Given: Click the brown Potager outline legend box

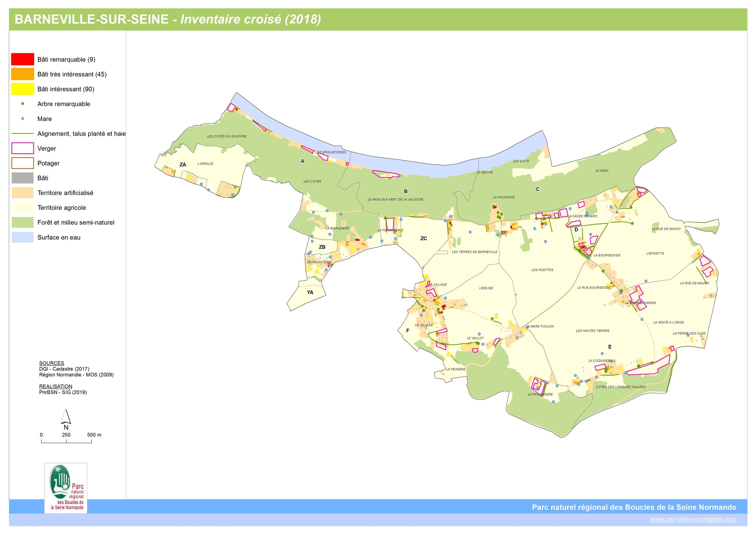Looking at the screenshot, I should 23,163.
